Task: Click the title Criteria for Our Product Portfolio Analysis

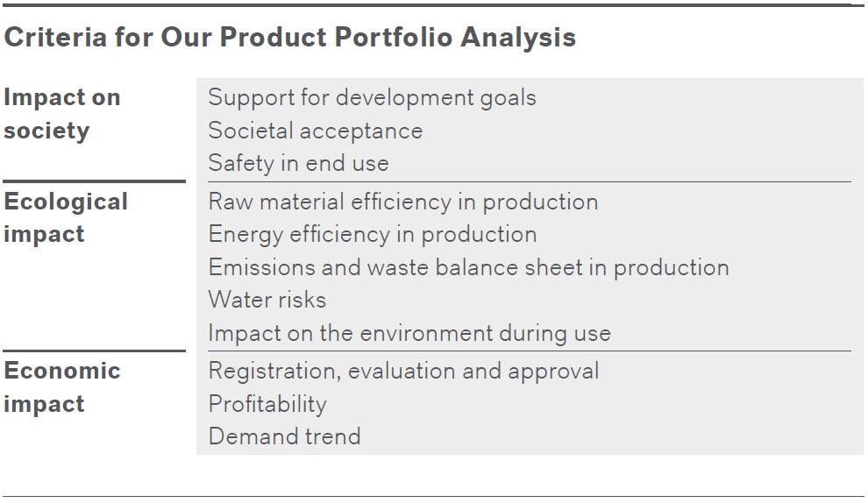Action: (289, 38)
